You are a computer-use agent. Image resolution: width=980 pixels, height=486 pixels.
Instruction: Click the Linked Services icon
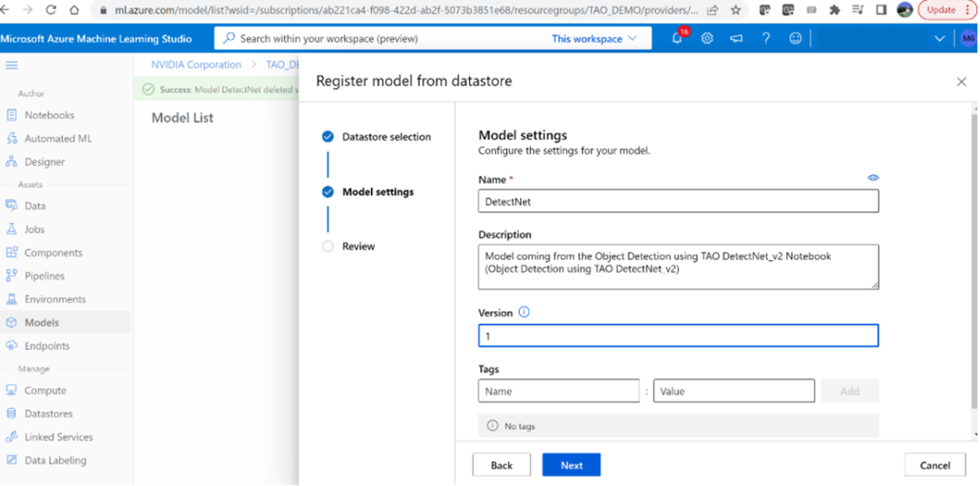coord(11,437)
